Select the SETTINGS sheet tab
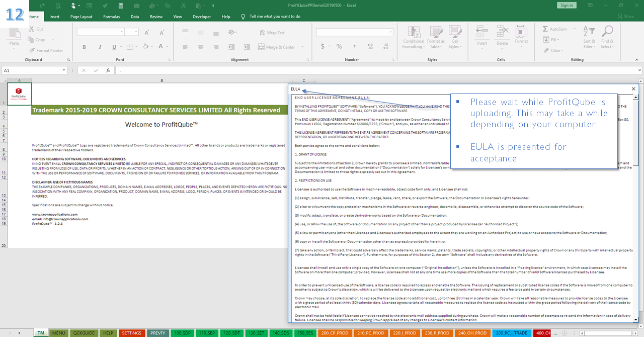644x362 pixels. pos(132,333)
